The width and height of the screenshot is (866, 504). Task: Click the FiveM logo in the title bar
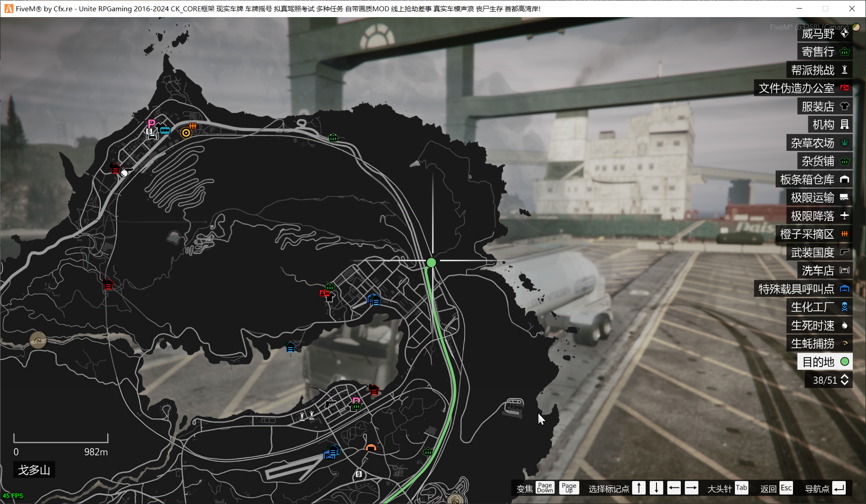(9, 9)
